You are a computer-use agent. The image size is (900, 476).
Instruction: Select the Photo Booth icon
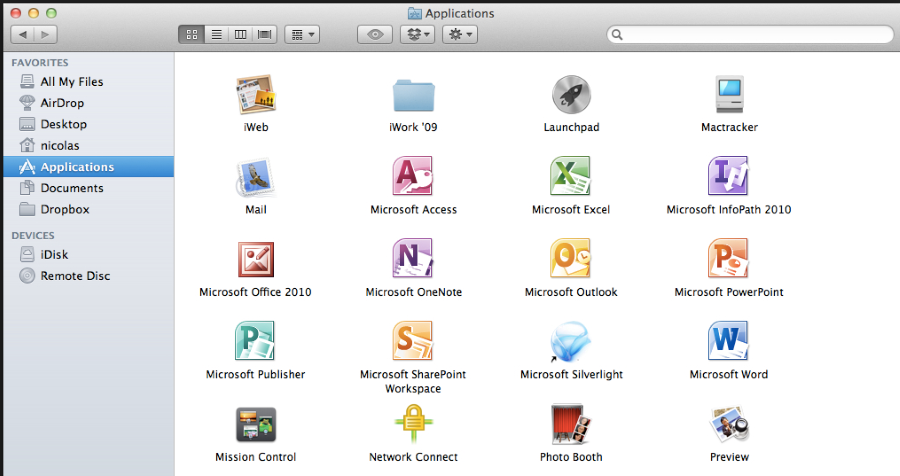click(571, 424)
